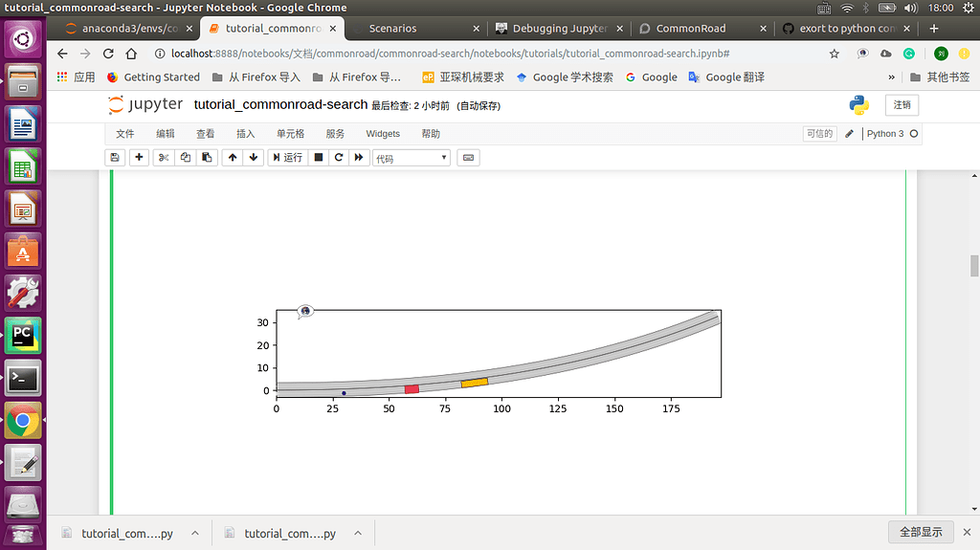
Task: Expand options for second downloaded file
Action: click(358, 534)
